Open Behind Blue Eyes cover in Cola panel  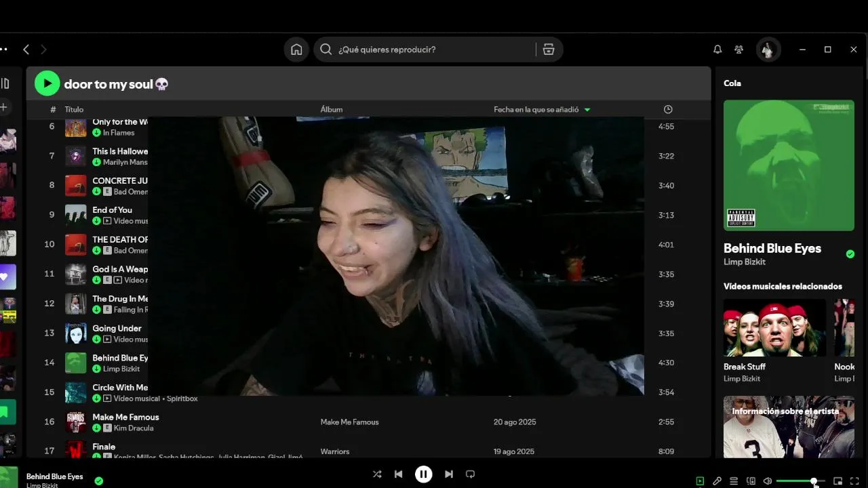[789, 165]
